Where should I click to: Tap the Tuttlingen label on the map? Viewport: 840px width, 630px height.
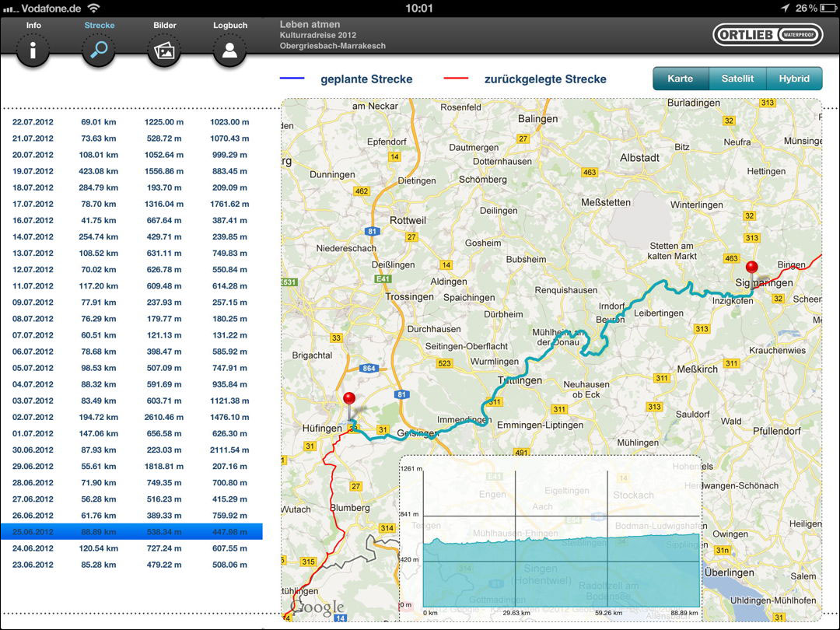click(520, 381)
